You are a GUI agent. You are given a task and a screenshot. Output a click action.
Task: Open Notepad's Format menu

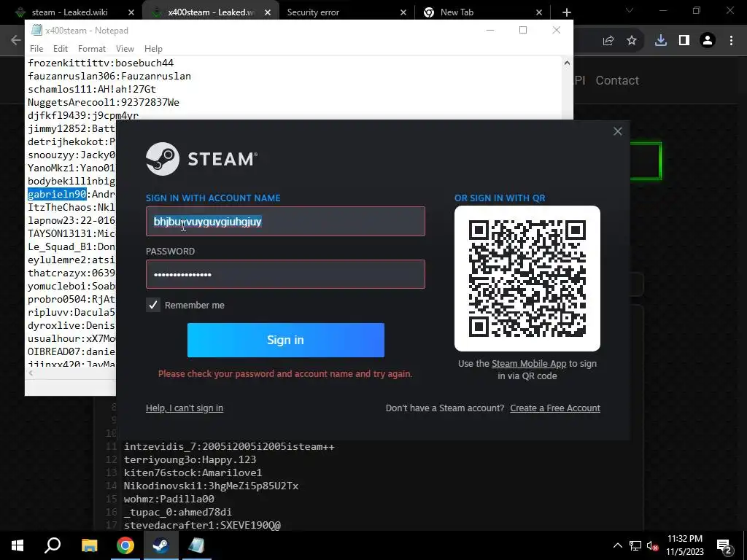91,49
